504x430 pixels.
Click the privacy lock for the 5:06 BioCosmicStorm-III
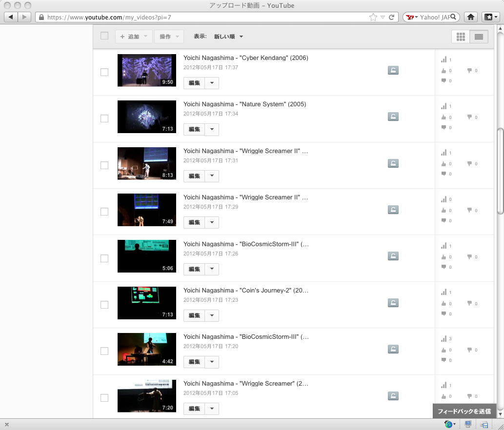pos(393,256)
